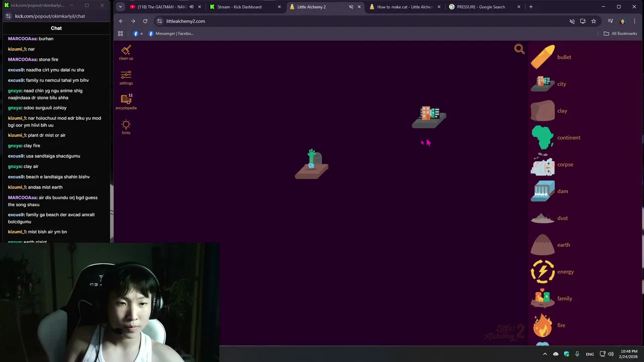644x362 pixels.
Task: Select the dust element icon
Action: [x=542, y=218]
